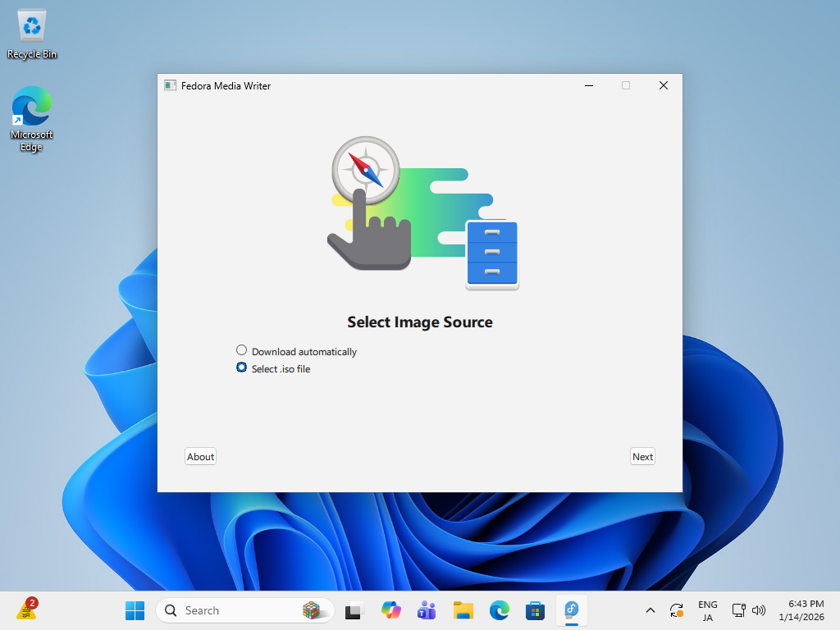Click Edge browser icon in the taskbar

[x=499, y=610]
